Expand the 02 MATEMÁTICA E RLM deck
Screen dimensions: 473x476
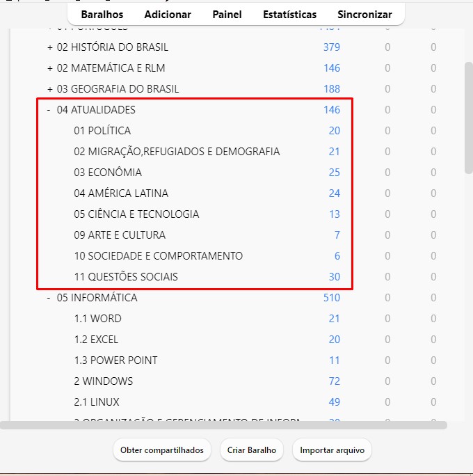[50, 68]
